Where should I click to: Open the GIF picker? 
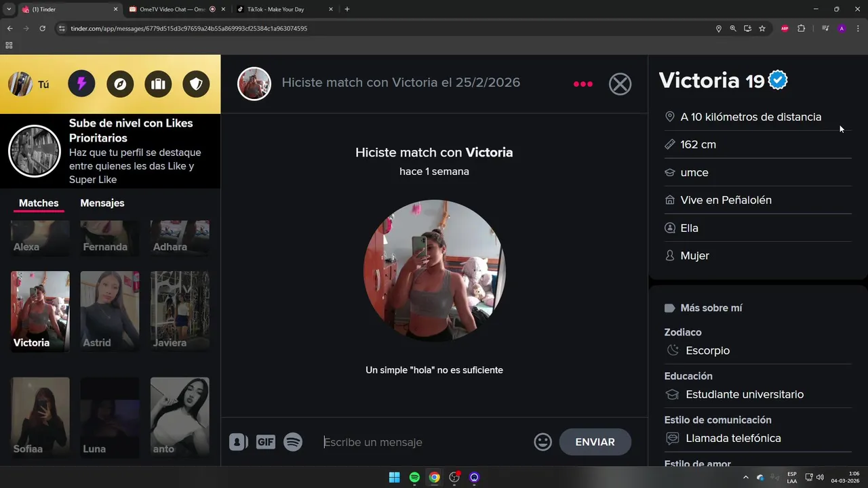point(266,442)
